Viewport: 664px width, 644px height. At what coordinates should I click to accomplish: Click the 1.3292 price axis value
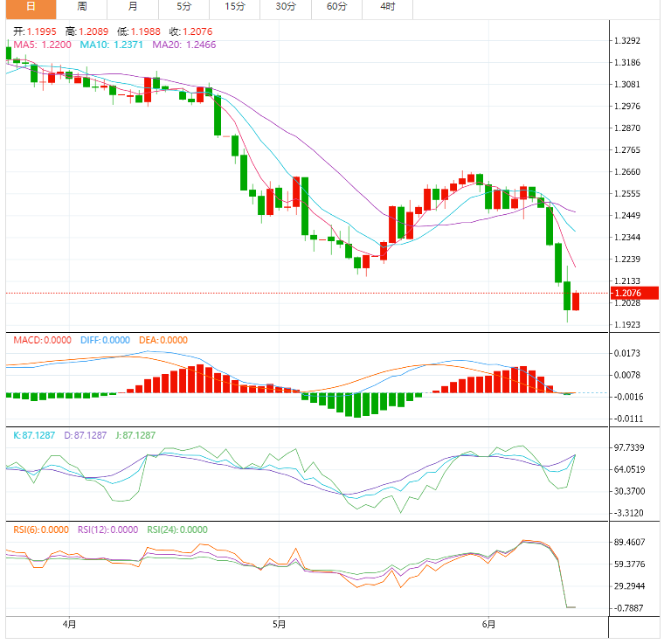(627, 41)
